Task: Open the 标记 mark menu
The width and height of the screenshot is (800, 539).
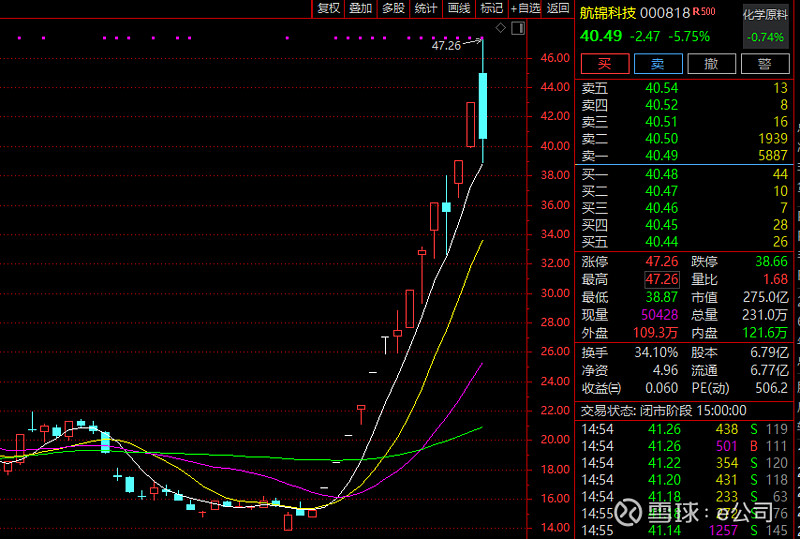Action: 491,8
